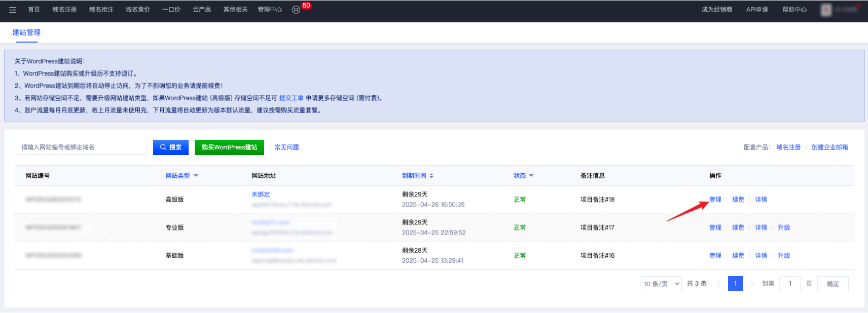
Task: Expand the 10 条/页 page size selector
Action: click(x=661, y=284)
